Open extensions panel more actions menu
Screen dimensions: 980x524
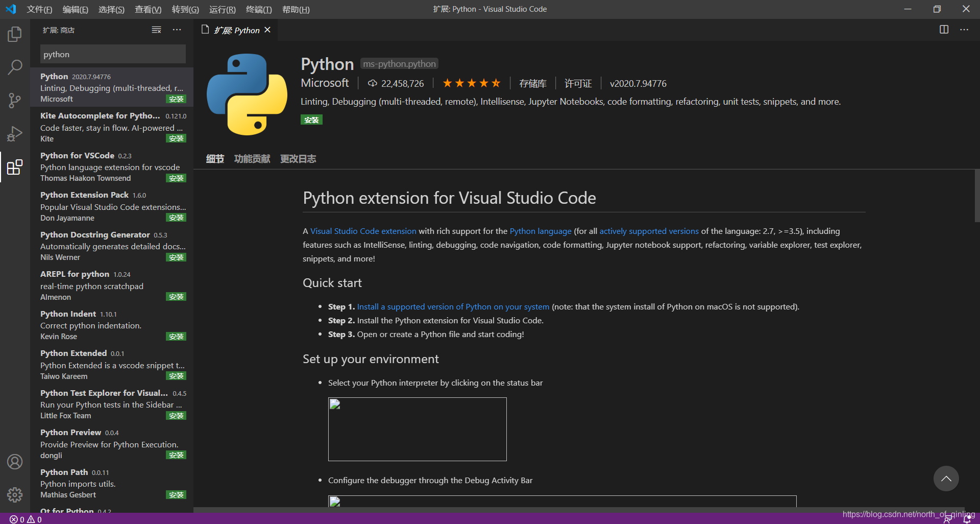[177, 30]
